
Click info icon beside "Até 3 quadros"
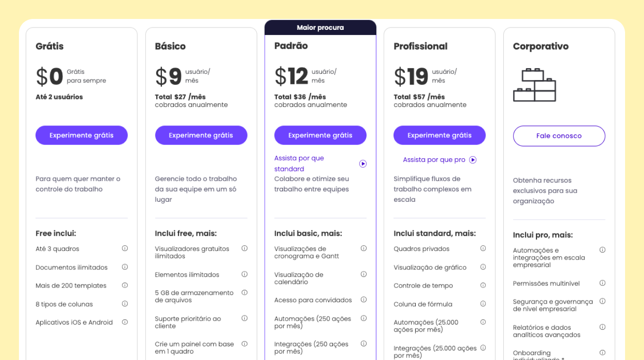[125, 248]
